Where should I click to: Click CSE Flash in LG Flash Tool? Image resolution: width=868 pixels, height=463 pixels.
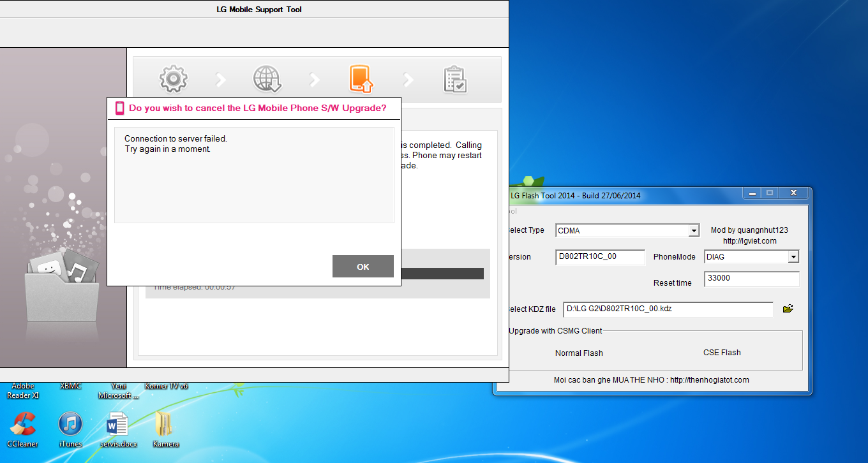click(x=722, y=352)
